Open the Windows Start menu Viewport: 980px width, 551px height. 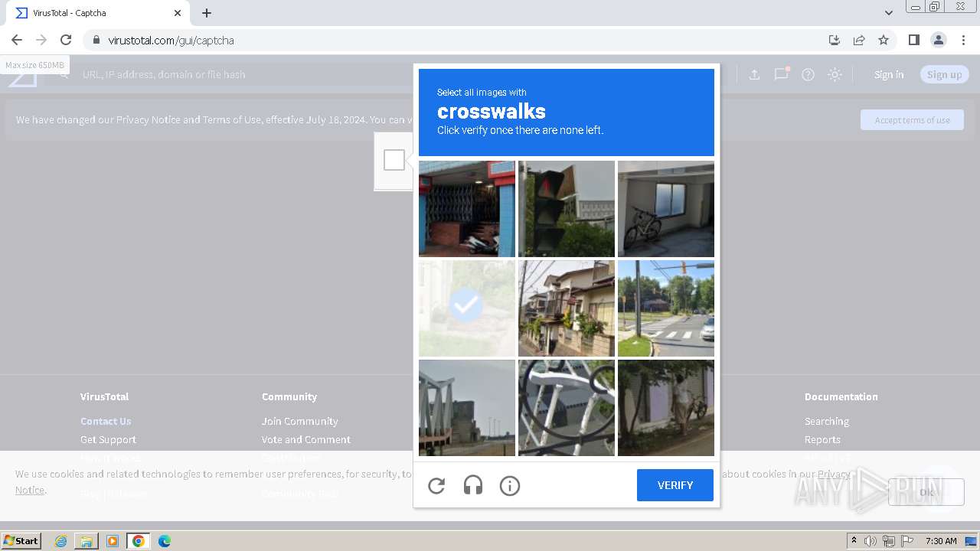pos(21,540)
